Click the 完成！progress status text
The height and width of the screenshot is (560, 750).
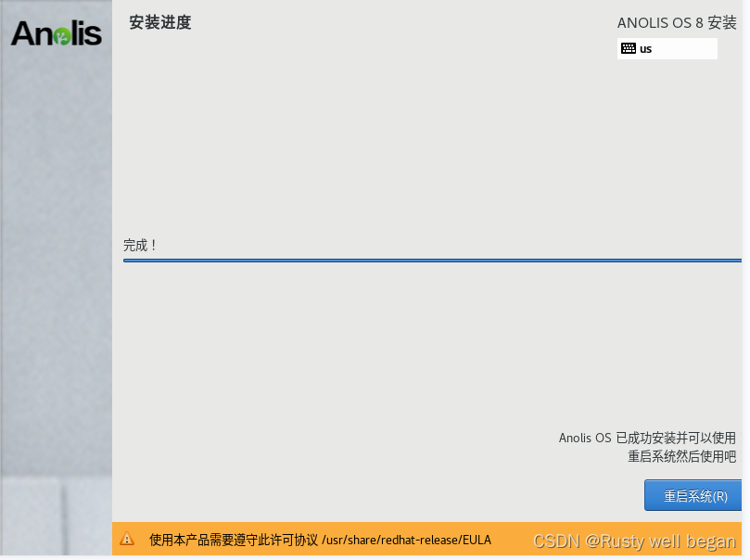pyautogui.click(x=140, y=245)
